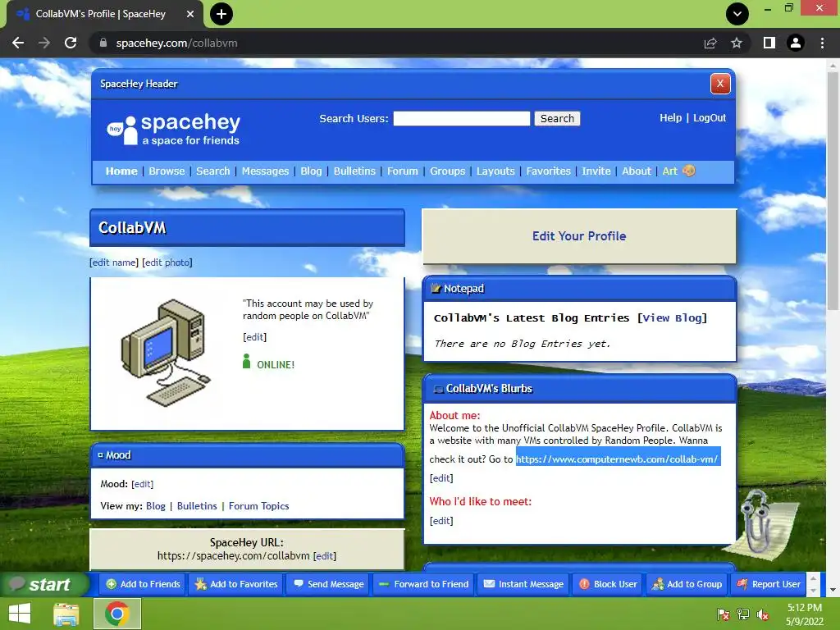Open Forum Topics link under View my
Viewport: 840px width, 630px height.
[x=258, y=505]
